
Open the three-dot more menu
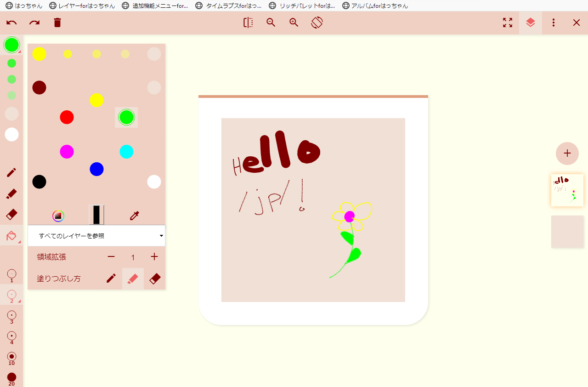[x=554, y=23]
